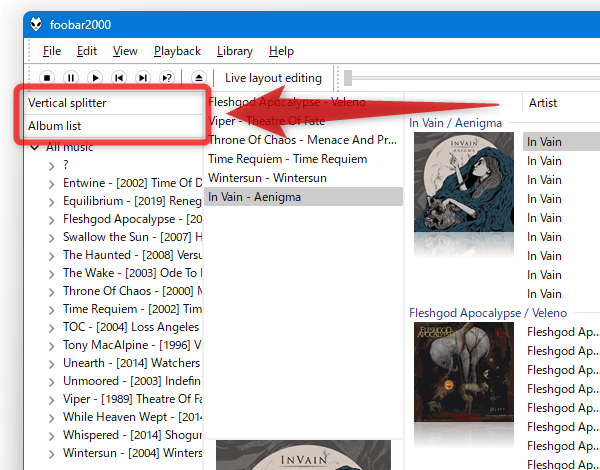This screenshot has width=600, height=470.
Task: Click the seekbar slider handle
Action: click(x=348, y=78)
